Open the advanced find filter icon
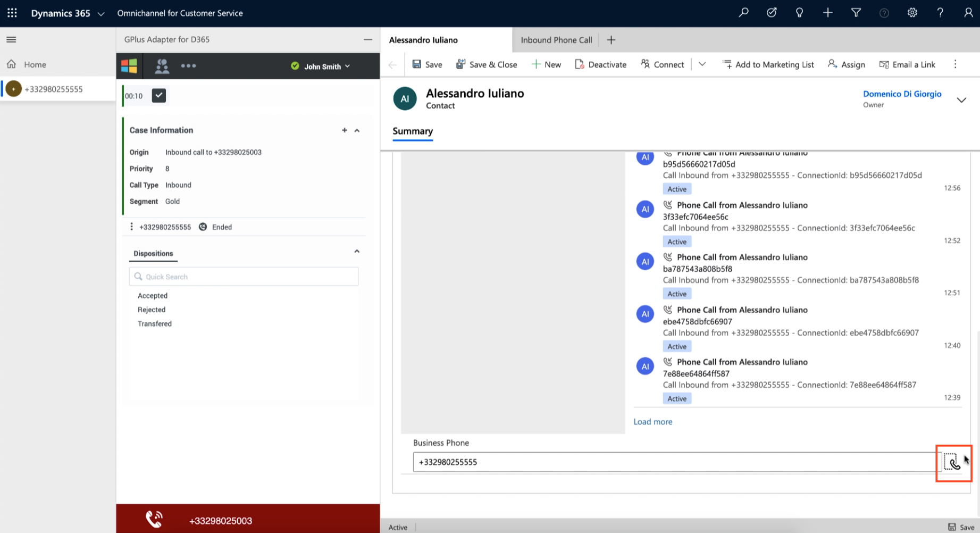The height and width of the screenshot is (533, 980). pyautogui.click(x=856, y=13)
